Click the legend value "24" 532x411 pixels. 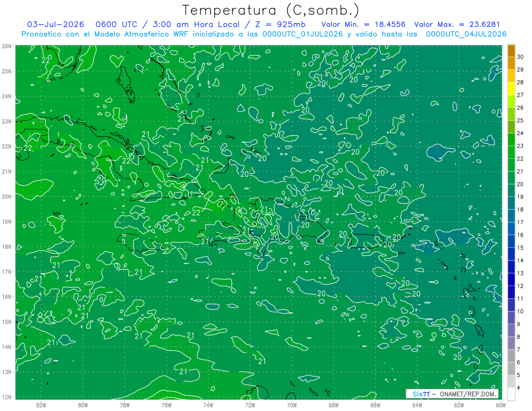(x=520, y=133)
